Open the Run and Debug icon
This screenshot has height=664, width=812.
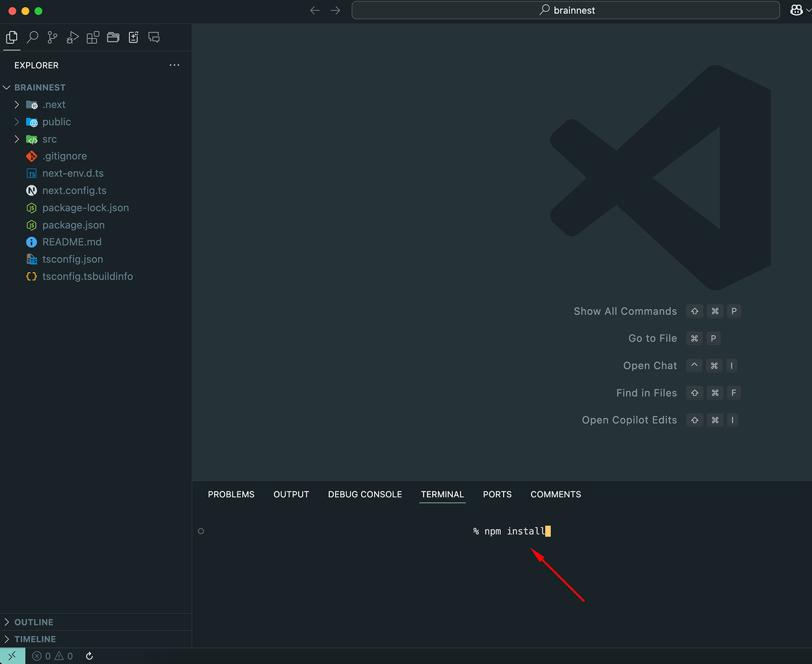72,37
